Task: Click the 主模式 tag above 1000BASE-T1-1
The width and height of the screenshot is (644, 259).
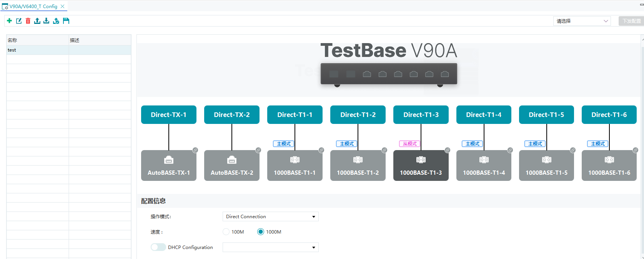Action: 284,144
